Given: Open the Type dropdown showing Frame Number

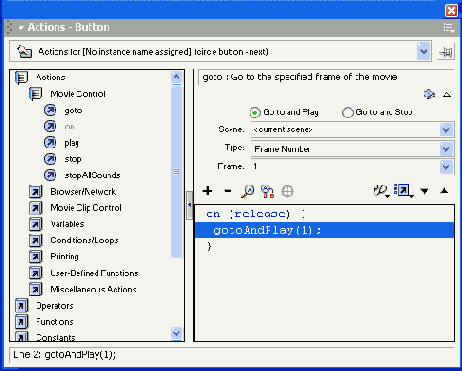Looking at the screenshot, I should (446, 149).
